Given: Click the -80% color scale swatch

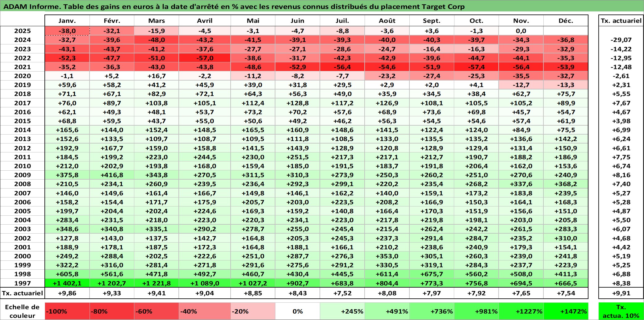Looking at the screenshot, I should 112,311.
